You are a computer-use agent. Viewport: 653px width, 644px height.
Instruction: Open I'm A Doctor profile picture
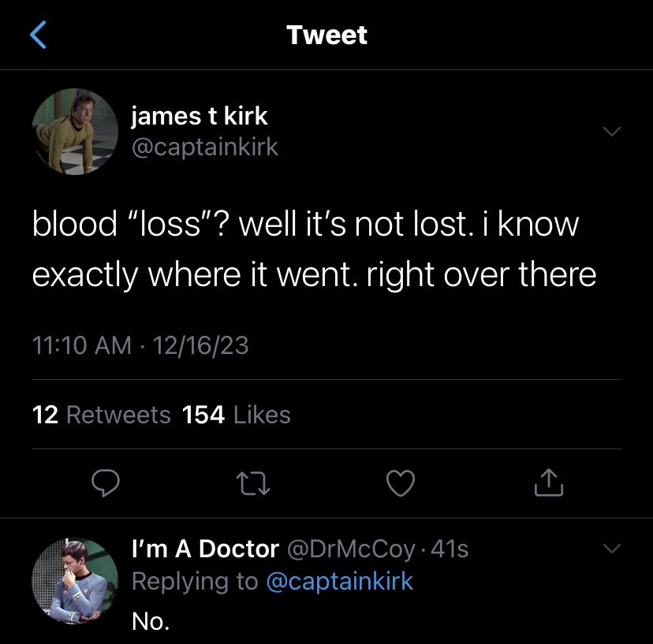[x=75, y=581]
